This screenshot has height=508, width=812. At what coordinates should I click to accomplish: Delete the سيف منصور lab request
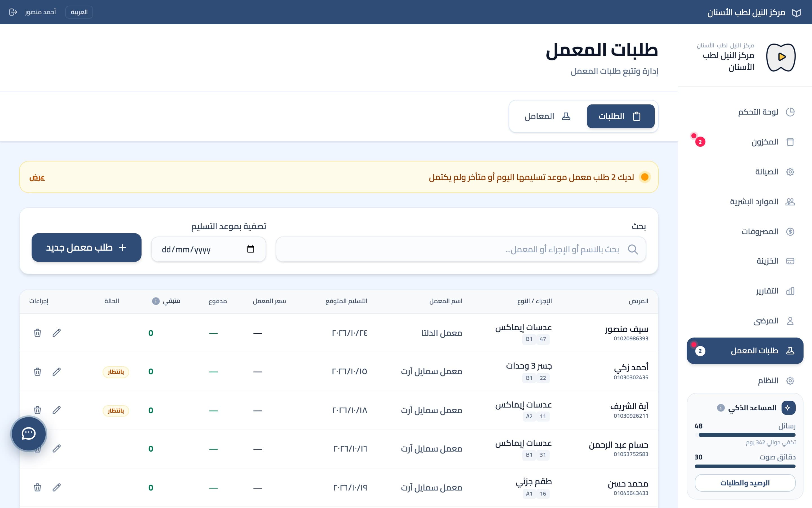tap(37, 333)
